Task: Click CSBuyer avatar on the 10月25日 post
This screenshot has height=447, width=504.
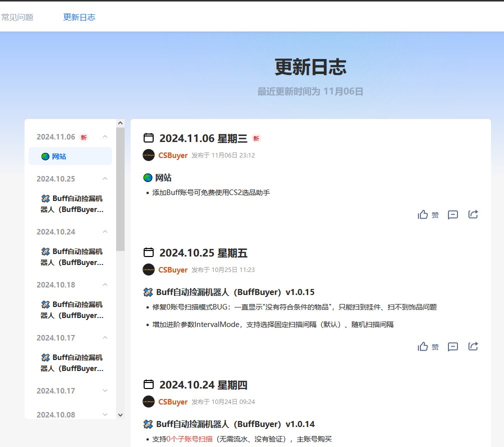Action: tap(149, 269)
